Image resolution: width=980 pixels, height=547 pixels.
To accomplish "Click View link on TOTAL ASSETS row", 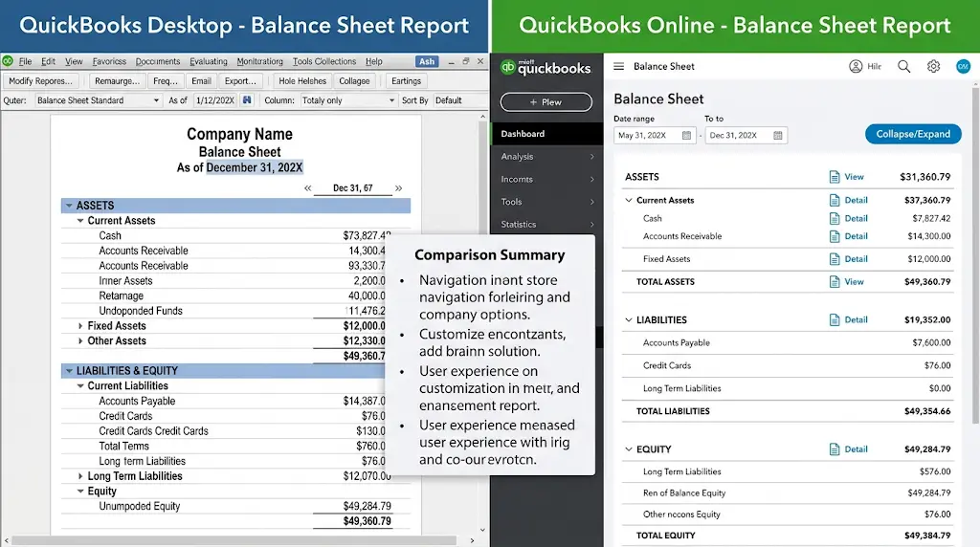I will (x=854, y=281).
